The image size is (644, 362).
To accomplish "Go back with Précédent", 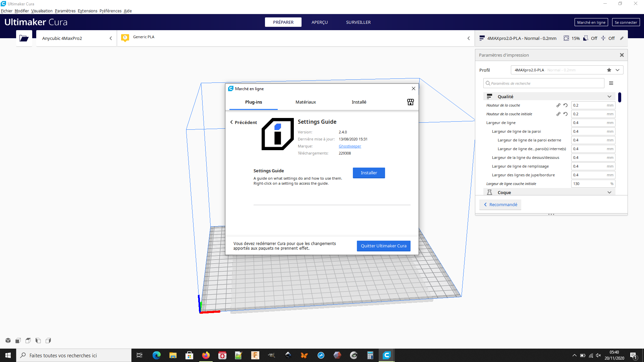I will coord(244,122).
